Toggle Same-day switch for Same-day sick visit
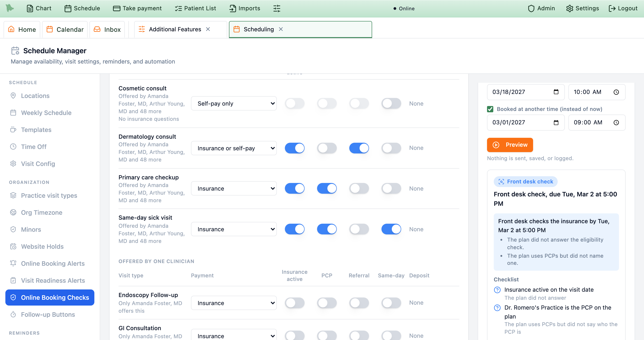Screen dimensions: 644x340 tap(391, 229)
